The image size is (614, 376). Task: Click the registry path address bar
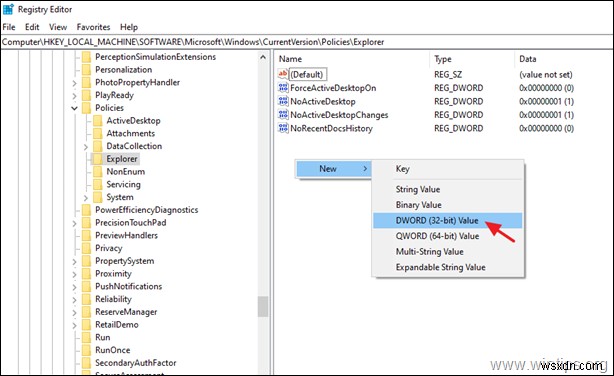coord(307,42)
